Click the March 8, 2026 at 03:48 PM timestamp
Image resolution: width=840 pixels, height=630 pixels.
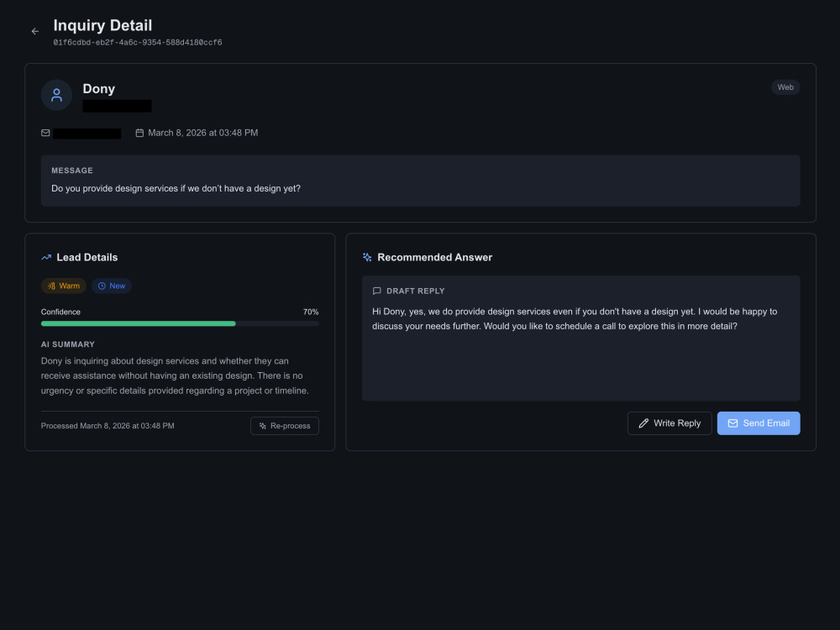(202, 133)
